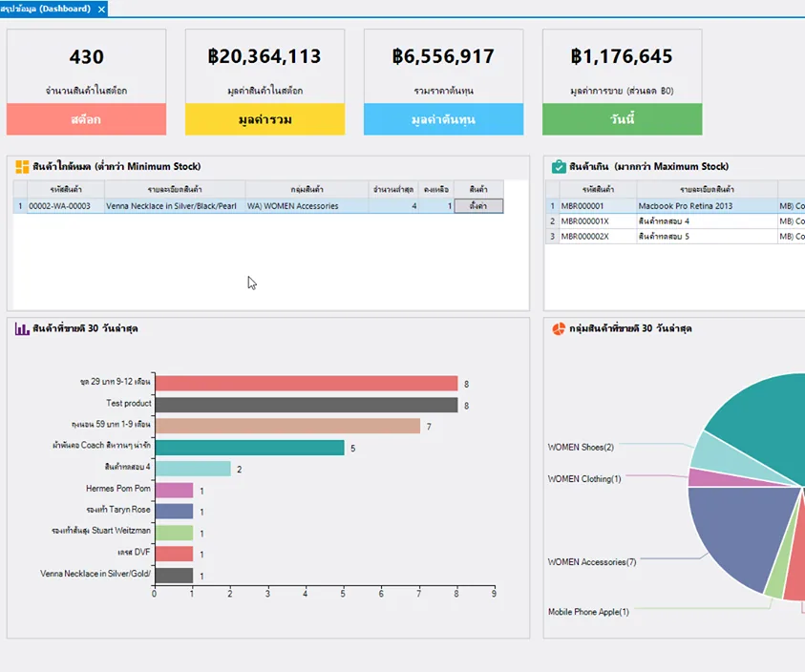Click the settings button in Venna Necklace row

tap(478, 206)
